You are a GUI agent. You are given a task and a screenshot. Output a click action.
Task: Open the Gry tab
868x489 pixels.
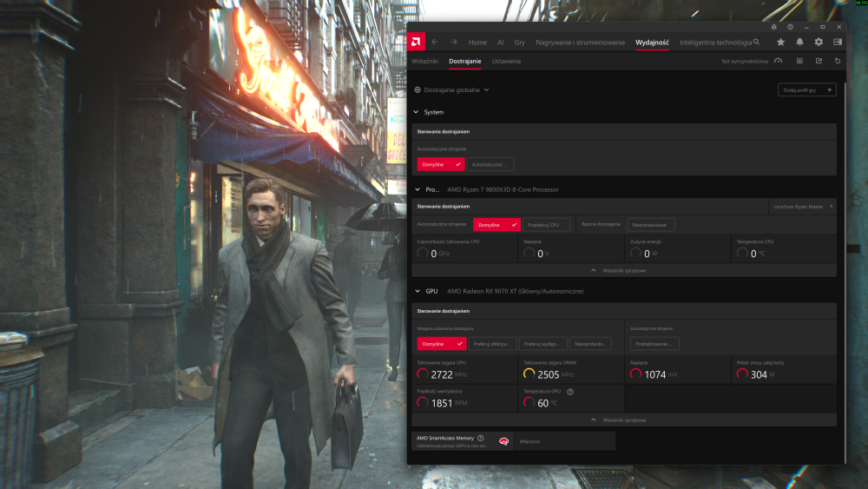pos(519,42)
